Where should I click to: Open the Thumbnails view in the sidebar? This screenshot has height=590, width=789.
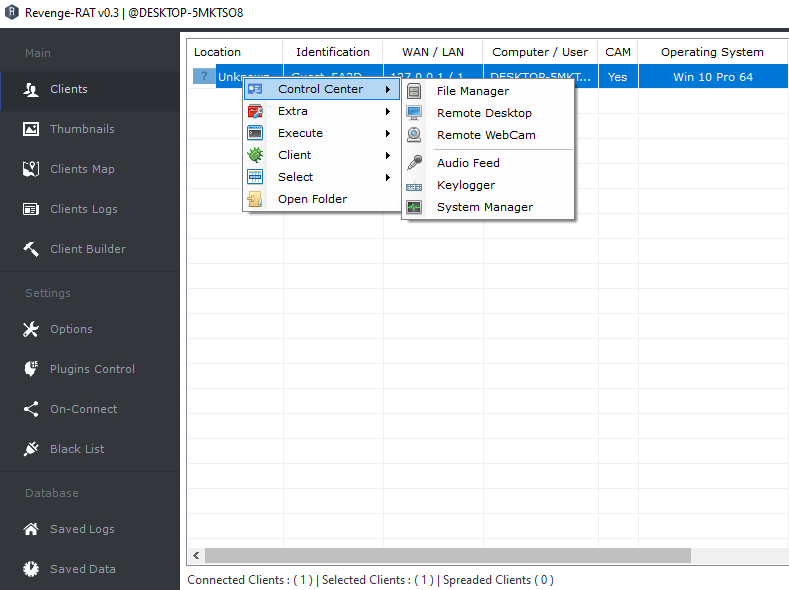click(90, 129)
